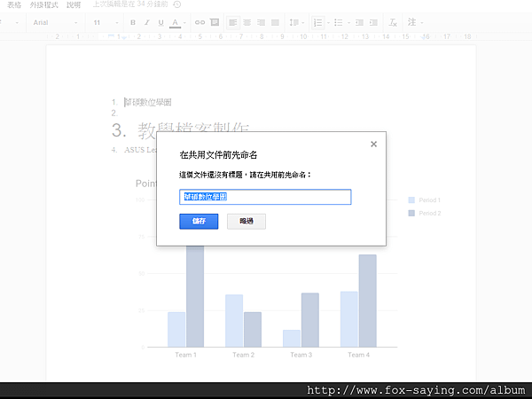This screenshot has height=399, width=532.
Task: Open the line spacing menu
Action: click(x=296, y=22)
